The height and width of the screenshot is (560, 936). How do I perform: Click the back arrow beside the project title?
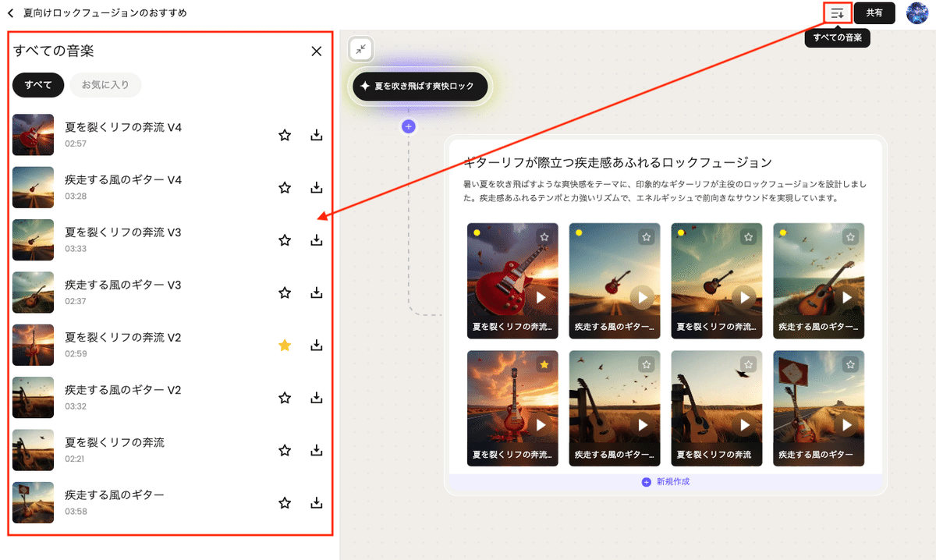[x=11, y=13]
